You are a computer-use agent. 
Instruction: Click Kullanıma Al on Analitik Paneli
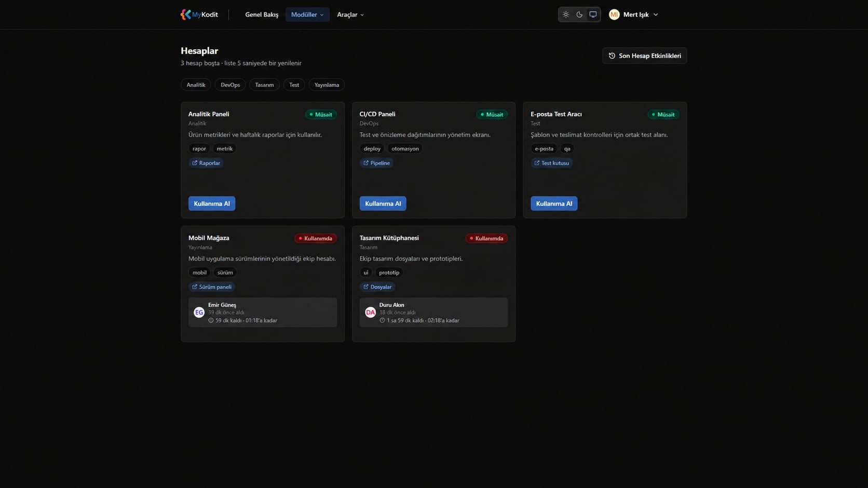(x=212, y=204)
